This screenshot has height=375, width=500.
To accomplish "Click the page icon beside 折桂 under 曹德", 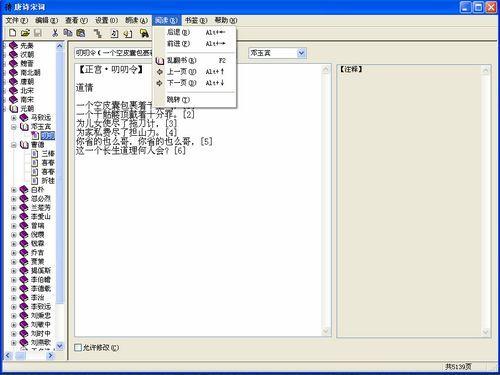I will coord(35,181).
